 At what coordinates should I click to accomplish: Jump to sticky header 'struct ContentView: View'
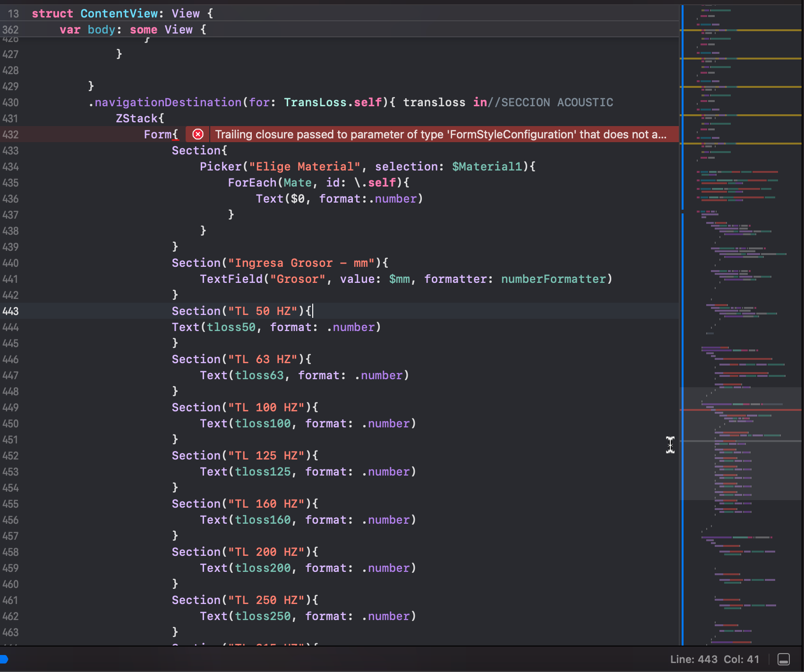tap(122, 14)
